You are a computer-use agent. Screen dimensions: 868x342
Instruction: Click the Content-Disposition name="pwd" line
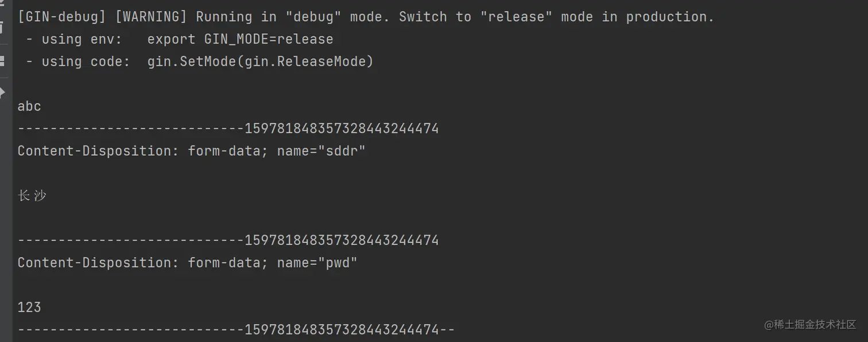[187, 263]
